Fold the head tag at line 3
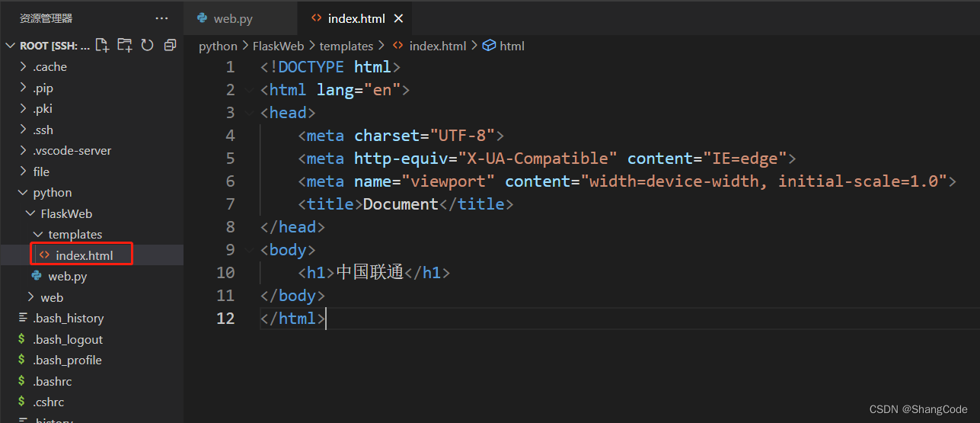Screen dimensions: 980x423 [250, 113]
